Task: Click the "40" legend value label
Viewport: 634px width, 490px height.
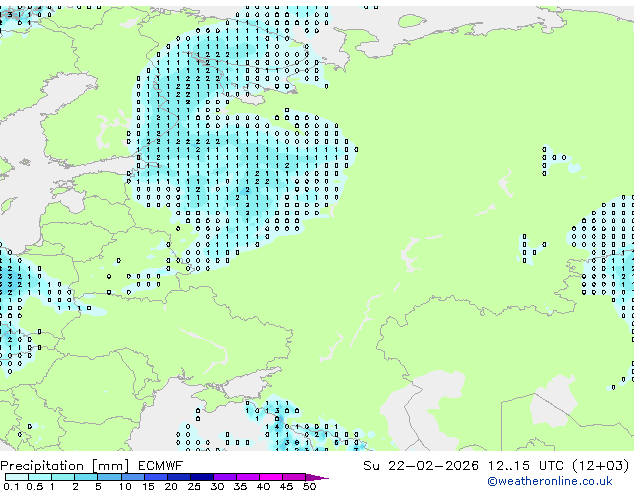Action: (263, 486)
